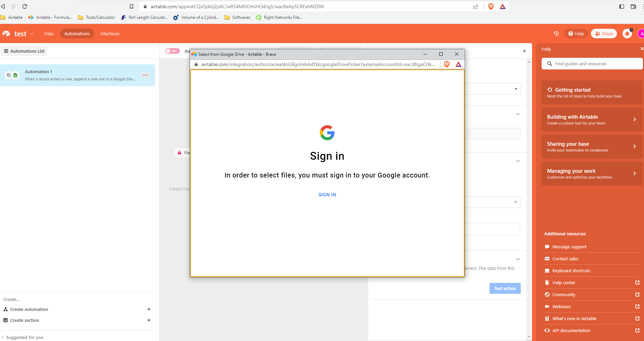Toggle the automation OFF switch
Screen dimensions: 644x341
click(x=173, y=51)
